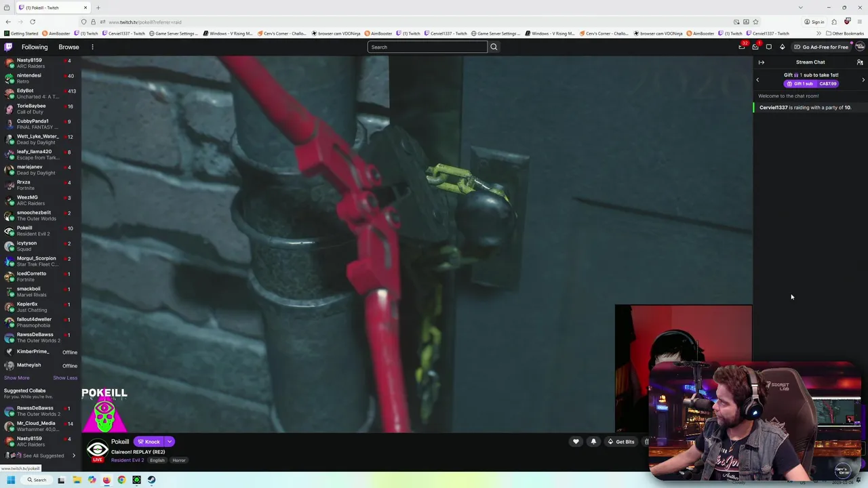Open the mariejanev channel
The image size is (868, 488).
41,169
